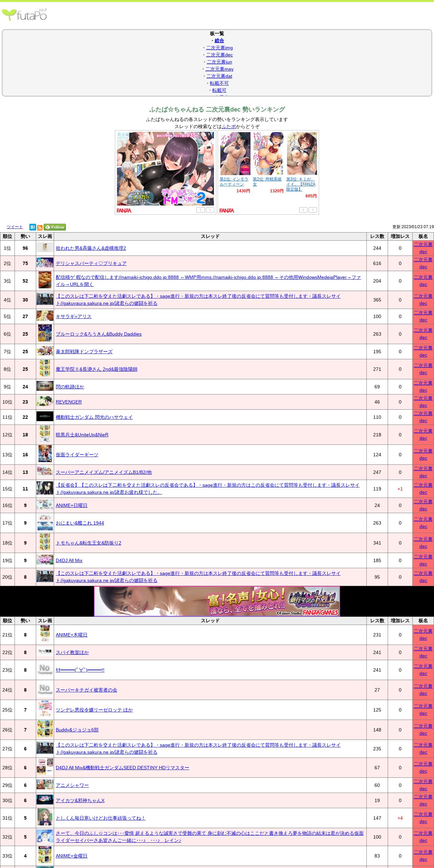The image size is (434, 868).
Task: Open thread スーパーアニメイズム/アニメイズムB1/B2/他
Action: (x=104, y=472)
